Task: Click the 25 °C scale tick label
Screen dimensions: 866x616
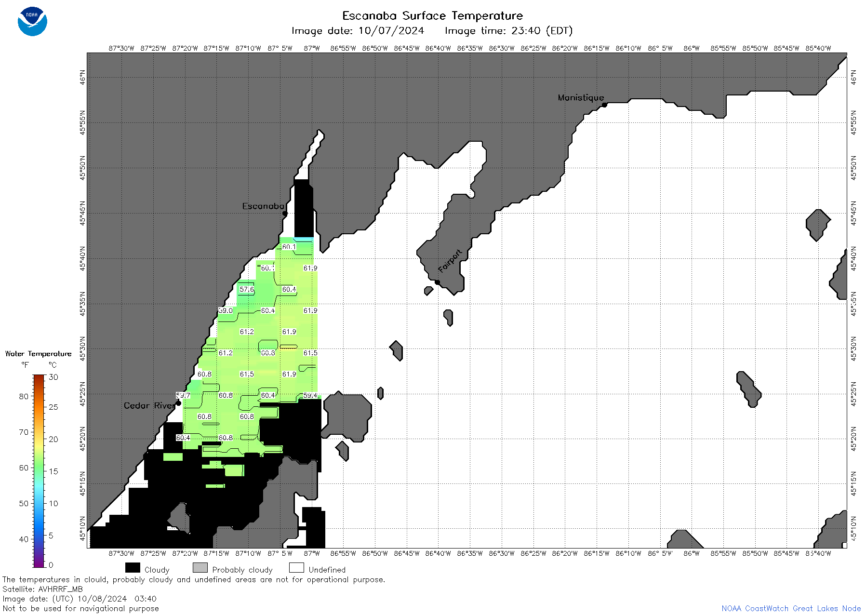Action: [x=53, y=407]
